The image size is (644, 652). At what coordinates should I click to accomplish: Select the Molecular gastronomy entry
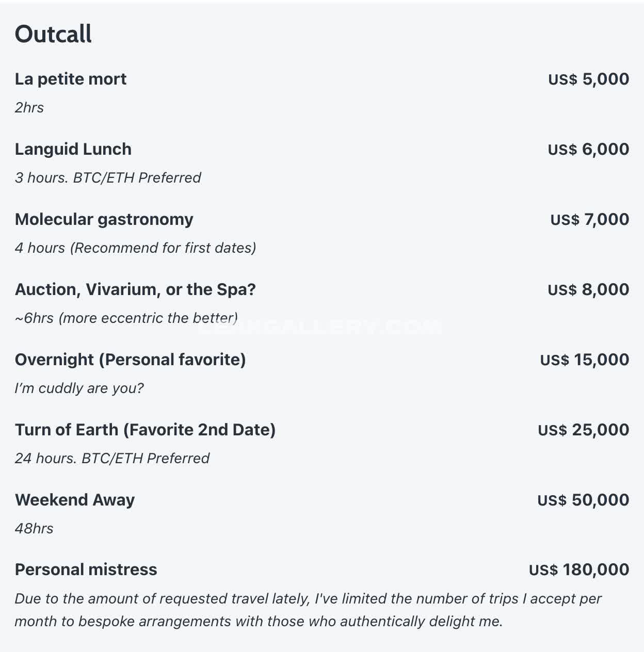coord(104,219)
